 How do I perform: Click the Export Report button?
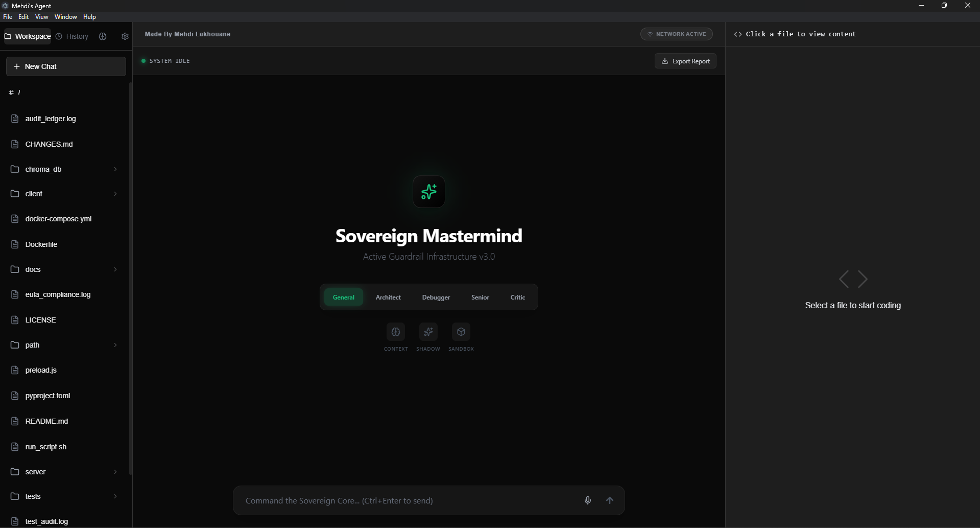coord(685,61)
